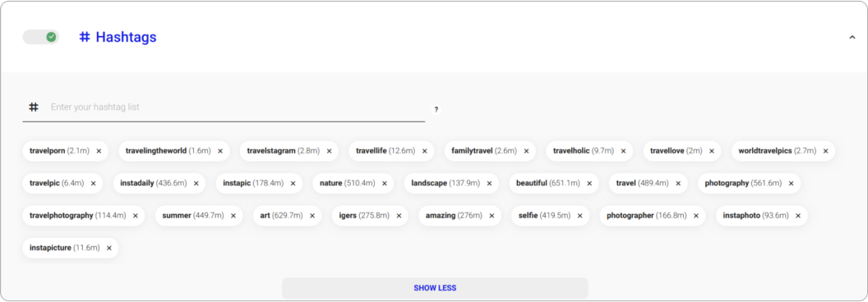
Task: Select the travelstagram tag label
Action: 271,151
